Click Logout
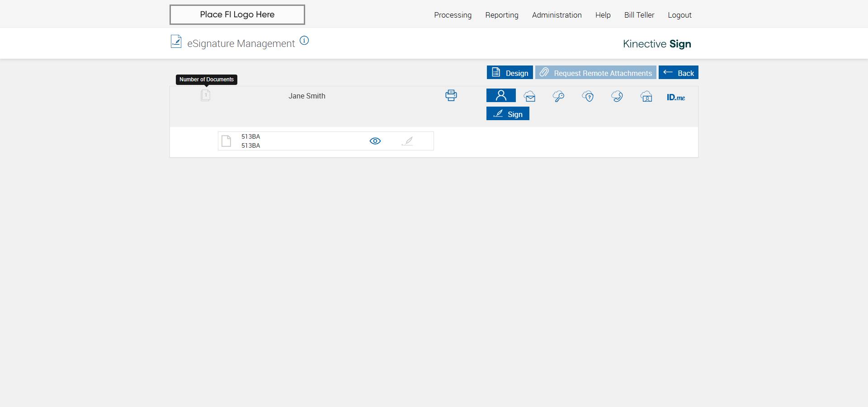 coord(679,15)
